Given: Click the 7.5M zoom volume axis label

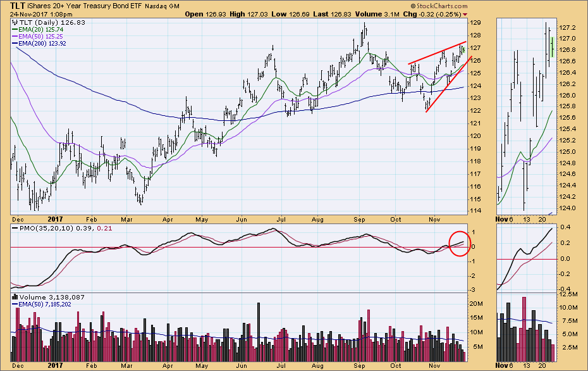Looking at the screenshot, I should [570, 321].
